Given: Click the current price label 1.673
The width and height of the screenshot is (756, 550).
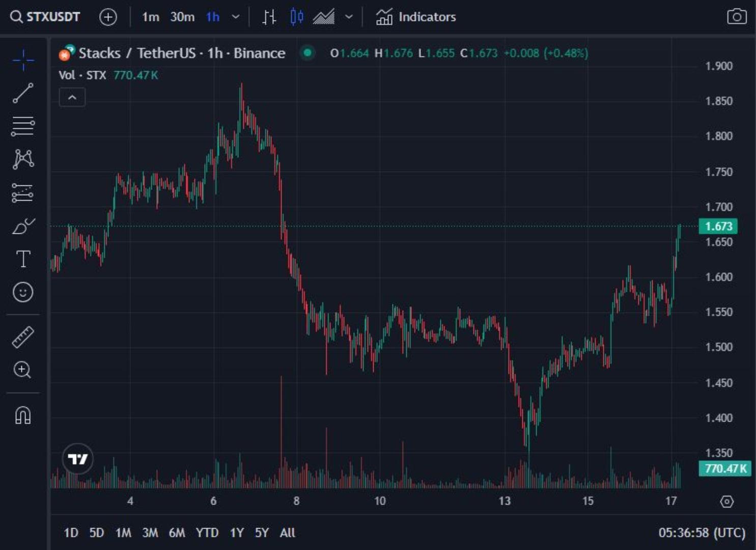Looking at the screenshot, I should point(718,226).
